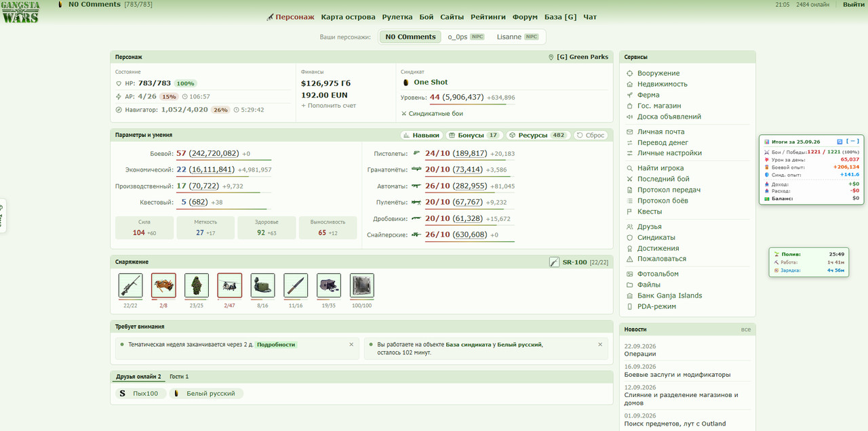
Task: Open Ферма service link
Action: pyautogui.click(x=648, y=95)
